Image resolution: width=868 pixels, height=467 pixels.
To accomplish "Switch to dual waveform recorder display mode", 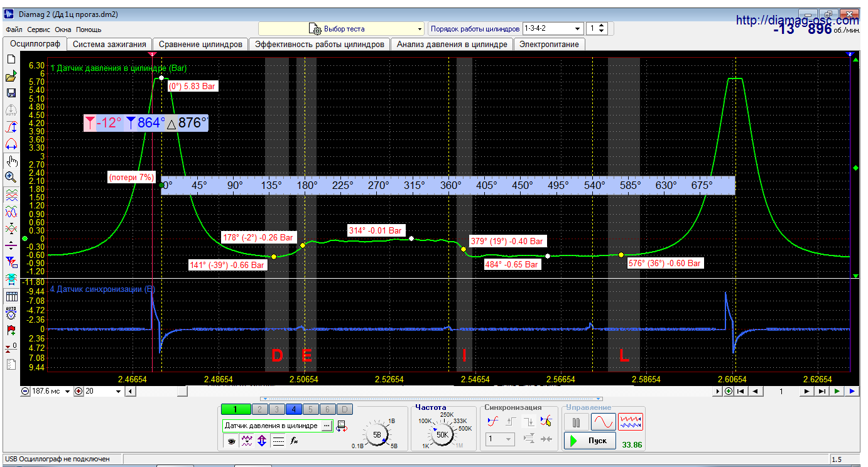I will click(x=631, y=422).
